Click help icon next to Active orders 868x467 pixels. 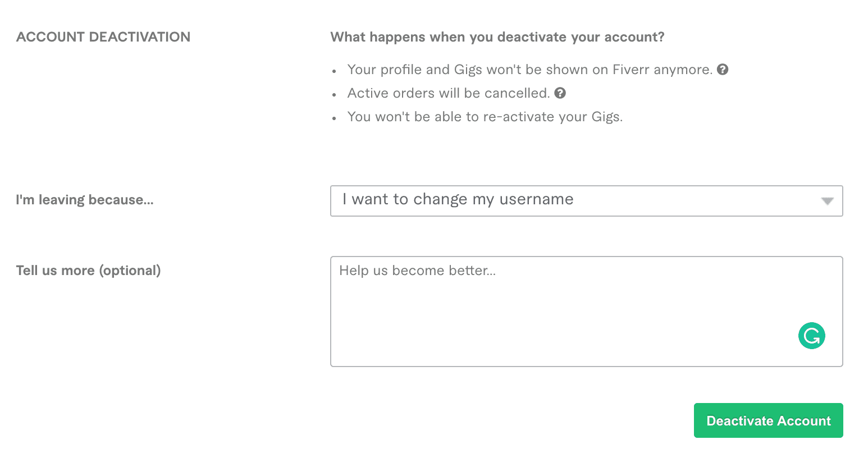pos(560,93)
